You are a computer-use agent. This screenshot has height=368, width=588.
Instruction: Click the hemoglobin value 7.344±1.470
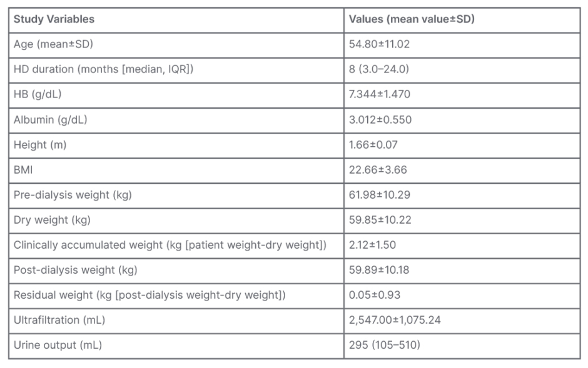tap(380, 94)
